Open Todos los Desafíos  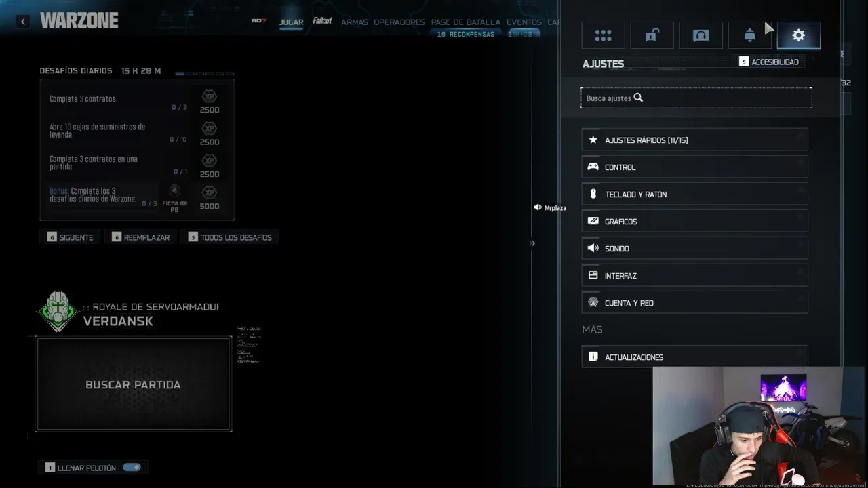click(230, 237)
